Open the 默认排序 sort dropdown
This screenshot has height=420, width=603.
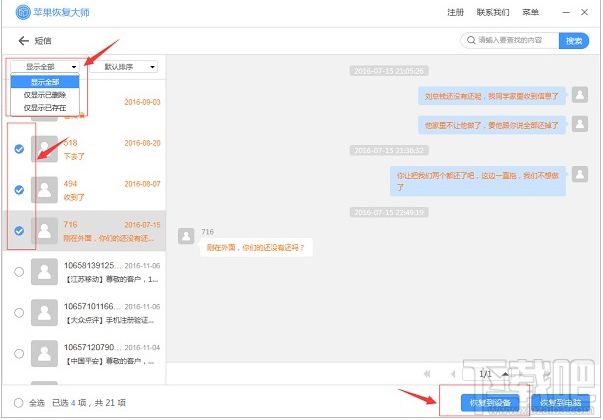[123, 67]
